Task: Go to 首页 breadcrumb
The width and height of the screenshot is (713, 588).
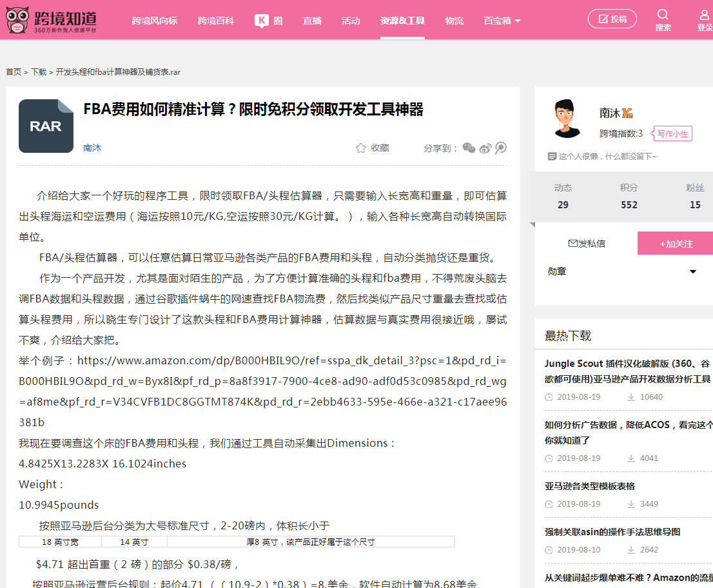Action: tap(14, 72)
